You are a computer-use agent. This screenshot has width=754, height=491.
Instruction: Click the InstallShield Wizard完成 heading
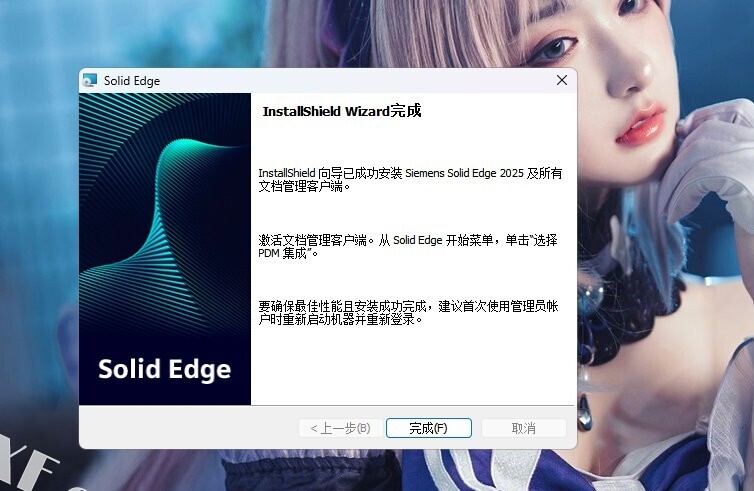pyautogui.click(x=342, y=111)
